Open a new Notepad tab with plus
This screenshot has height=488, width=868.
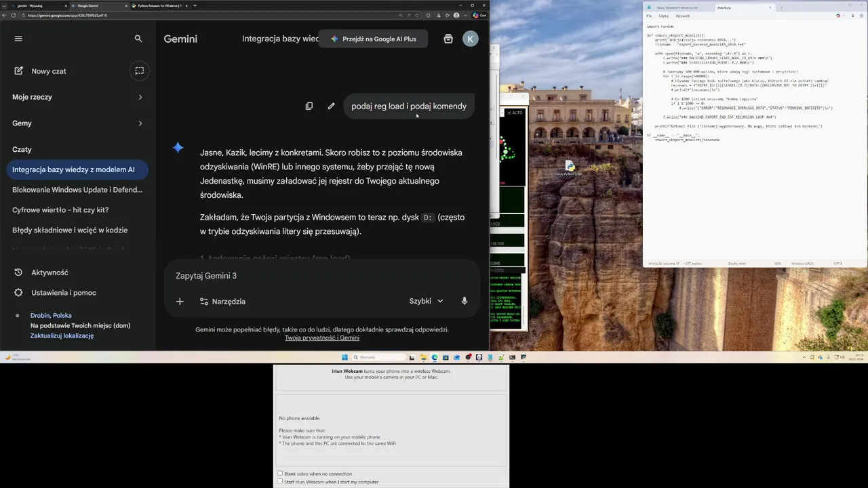(x=781, y=7)
